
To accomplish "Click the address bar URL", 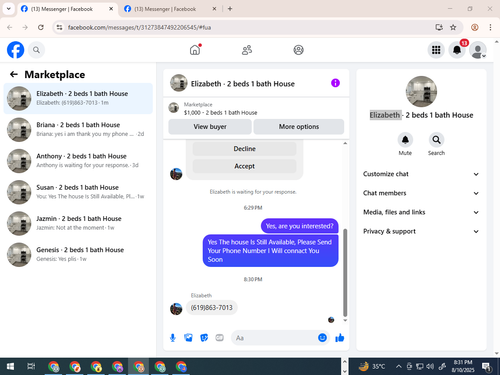I will (x=139, y=27).
